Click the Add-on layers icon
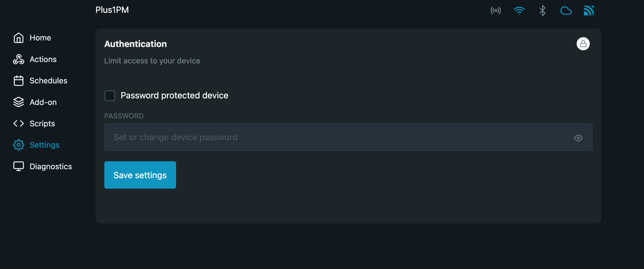The image size is (644, 269). (x=19, y=102)
